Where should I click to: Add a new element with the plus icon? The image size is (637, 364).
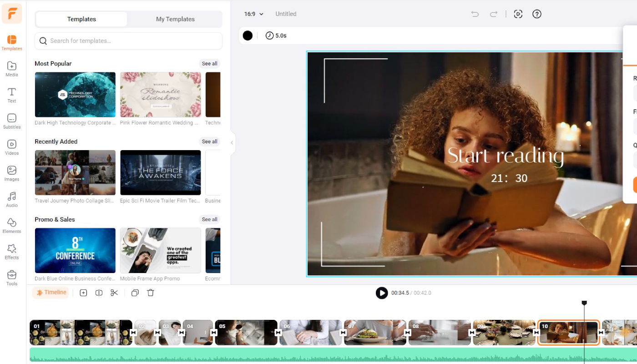pos(83,293)
